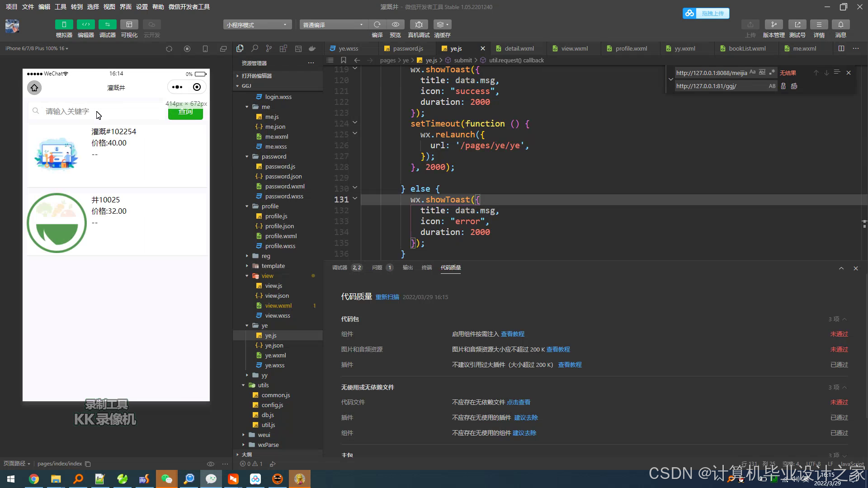
Task: Click the Replace All icon
Action: tap(794, 86)
